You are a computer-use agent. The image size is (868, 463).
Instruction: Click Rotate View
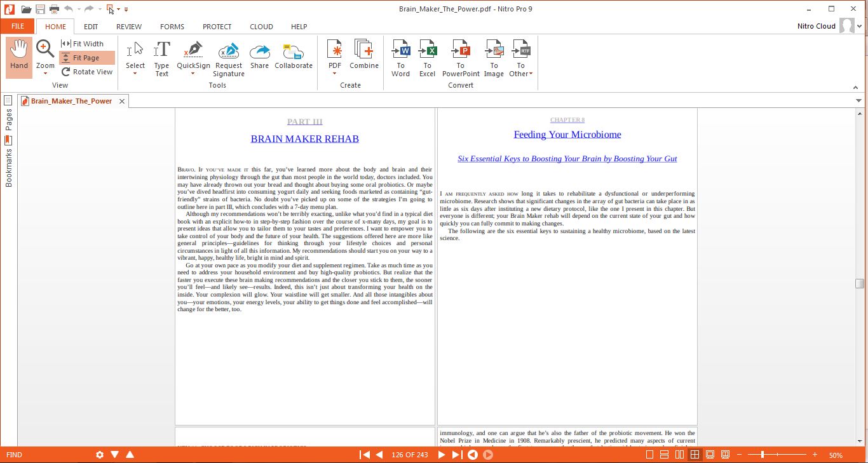(x=87, y=72)
